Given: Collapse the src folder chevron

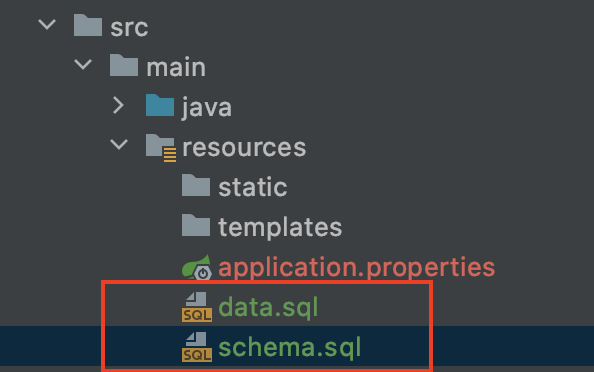Looking at the screenshot, I should (47, 25).
